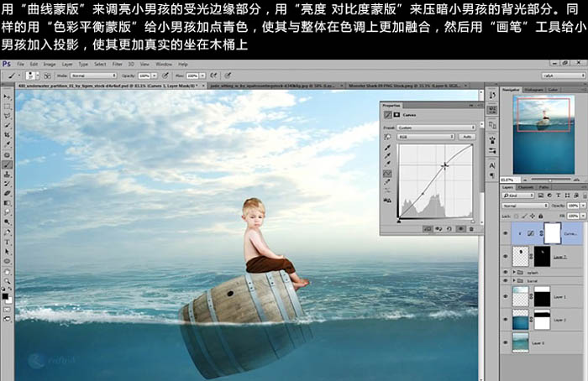Hide Layer 0 at the bottom

point(506,342)
